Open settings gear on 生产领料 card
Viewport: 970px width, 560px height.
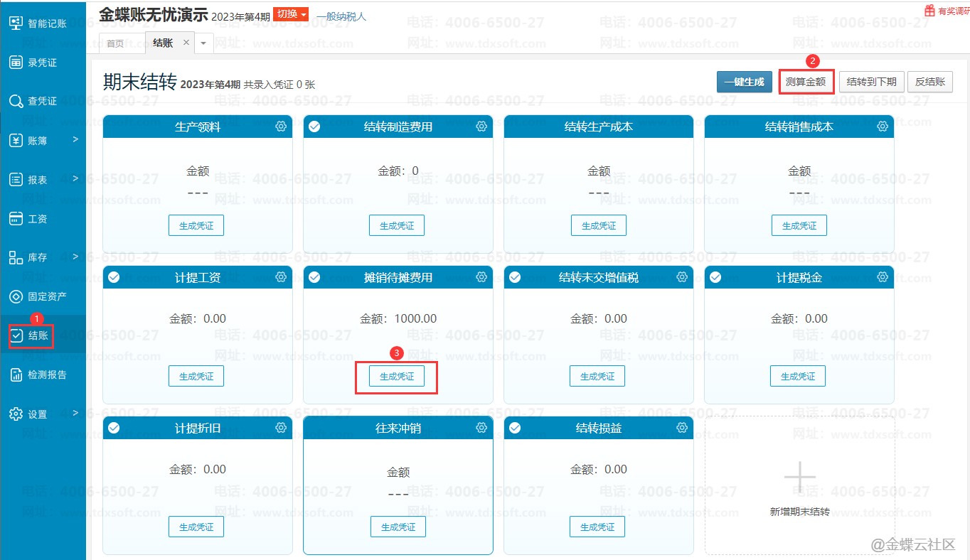click(281, 126)
